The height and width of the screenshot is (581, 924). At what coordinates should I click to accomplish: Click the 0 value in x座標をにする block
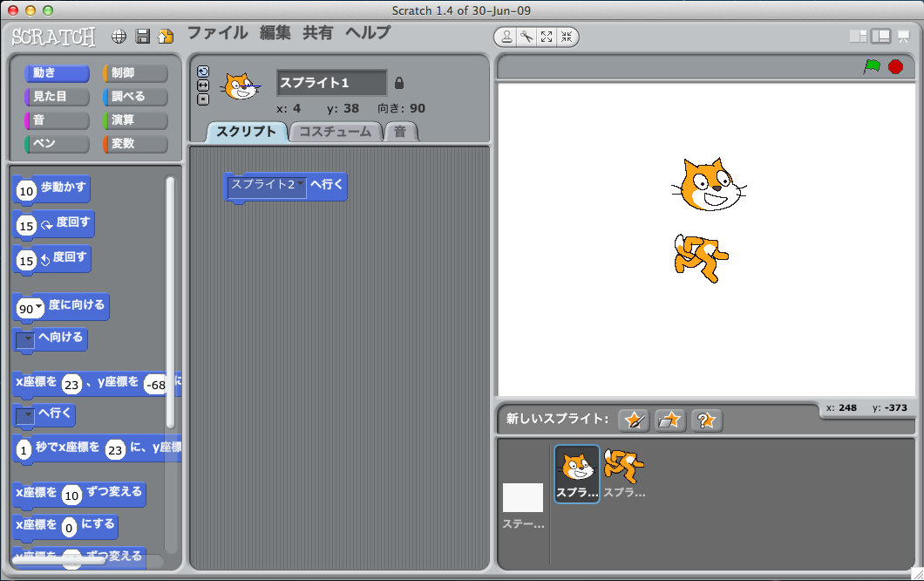click(x=69, y=527)
